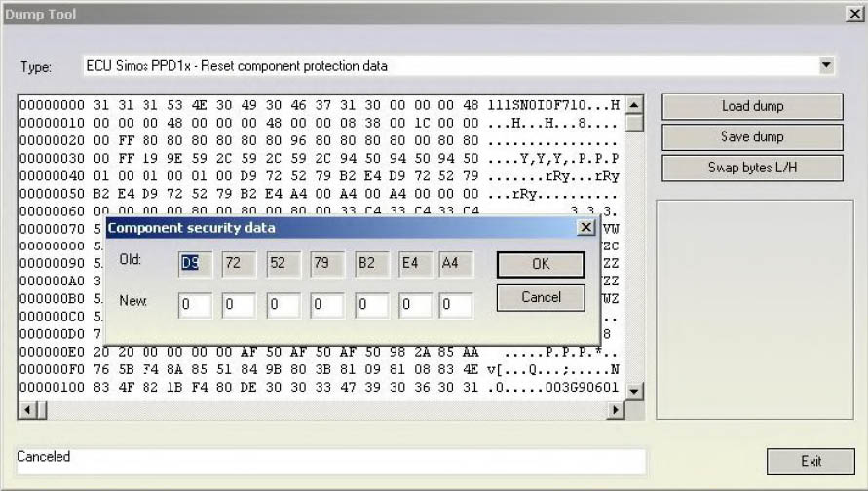Confirm with OK in security dialog
Image resolution: width=868 pixels, height=491 pixels.
click(x=541, y=264)
